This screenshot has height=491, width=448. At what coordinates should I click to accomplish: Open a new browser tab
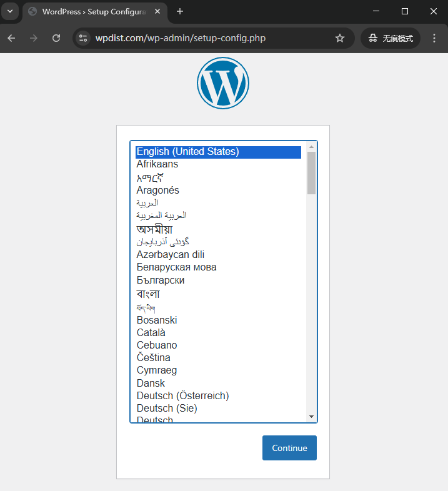tap(180, 11)
